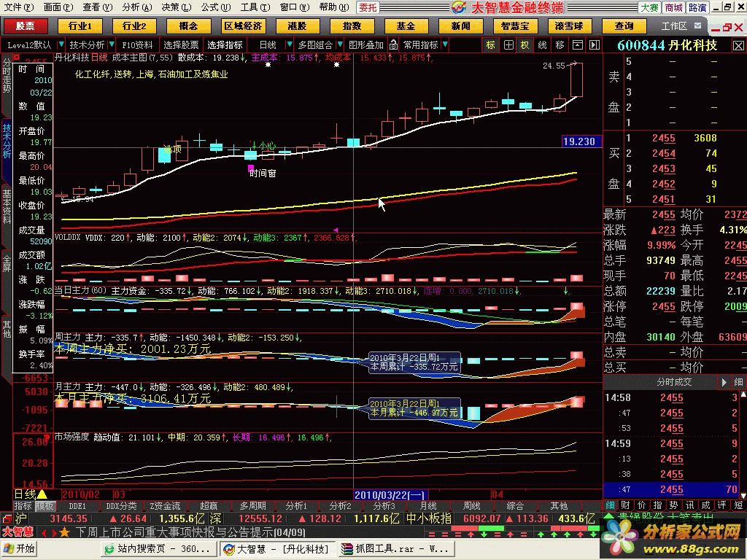Click the 移 move icon in chart toolbar

(560, 44)
